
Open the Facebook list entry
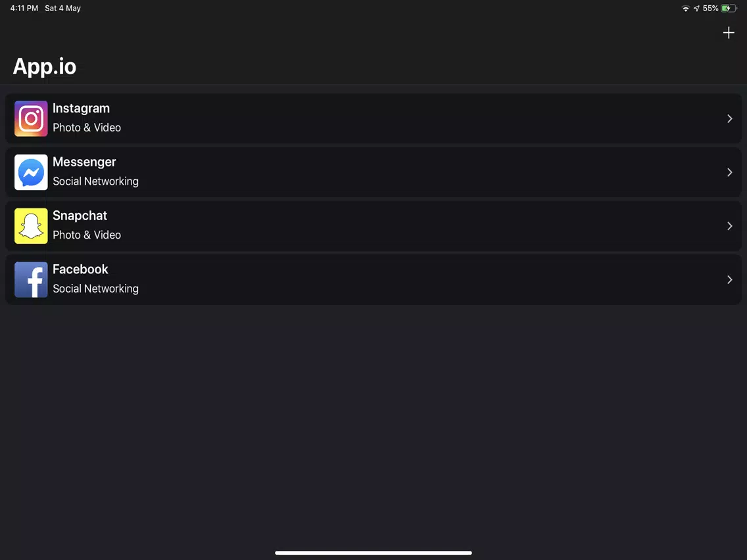click(x=373, y=279)
